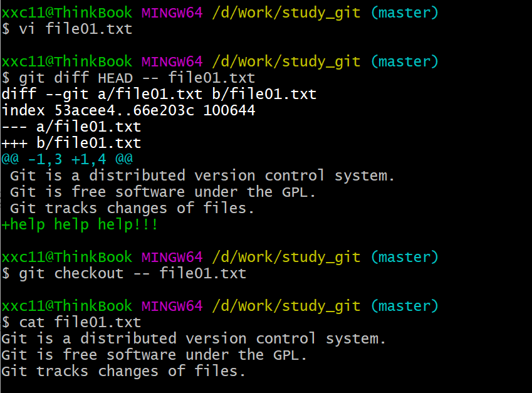Click 'Git is a distributed' line in cat output
The width and height of the screenshot is (532, 393).
pyautogui.click(x=193, y=338)
